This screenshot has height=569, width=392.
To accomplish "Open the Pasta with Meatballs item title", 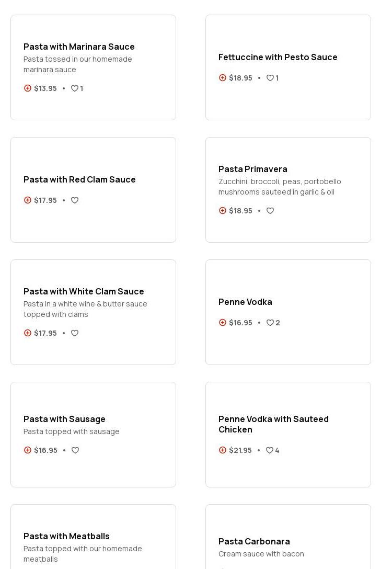I will pyautogui.click(x=66, y=536).
